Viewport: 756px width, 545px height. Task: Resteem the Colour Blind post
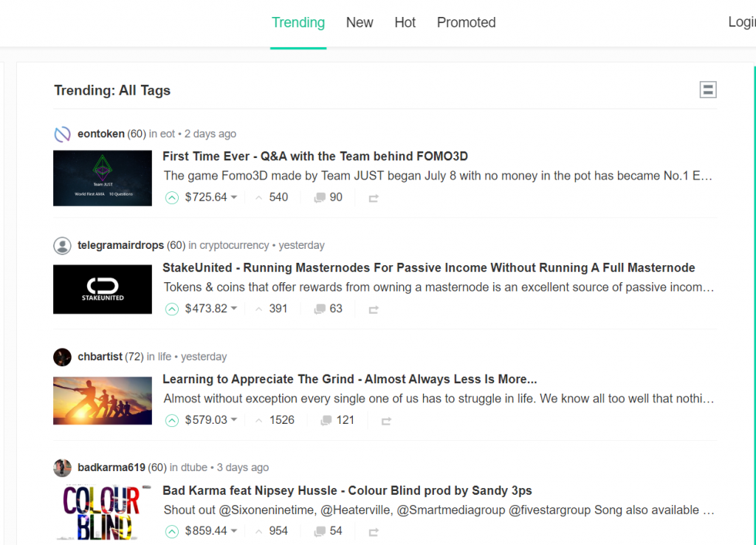[374, 532]
